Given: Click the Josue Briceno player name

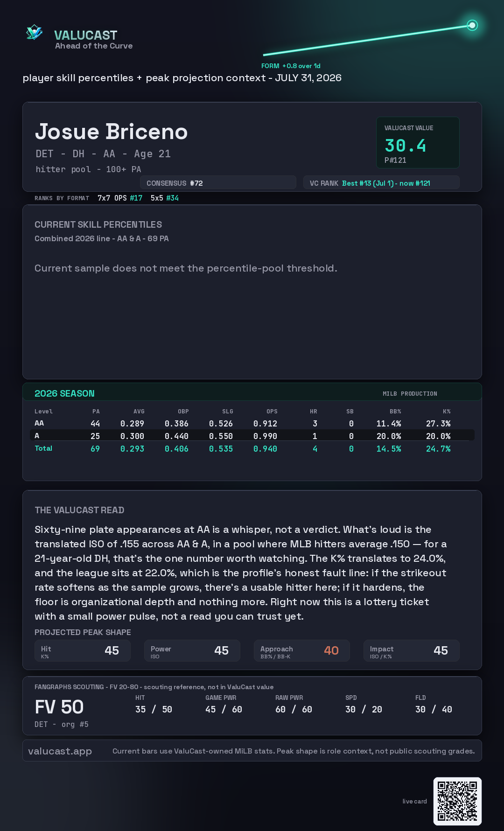Looking at the screenshot, I should pyautogui.click(x=111, y=132).
